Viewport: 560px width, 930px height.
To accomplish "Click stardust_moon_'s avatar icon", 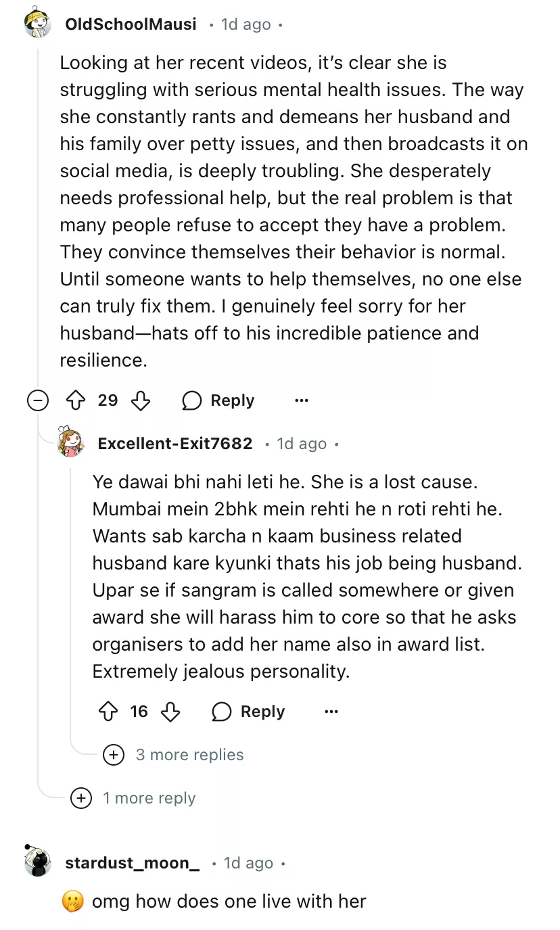I will click(x=38, y=862).
